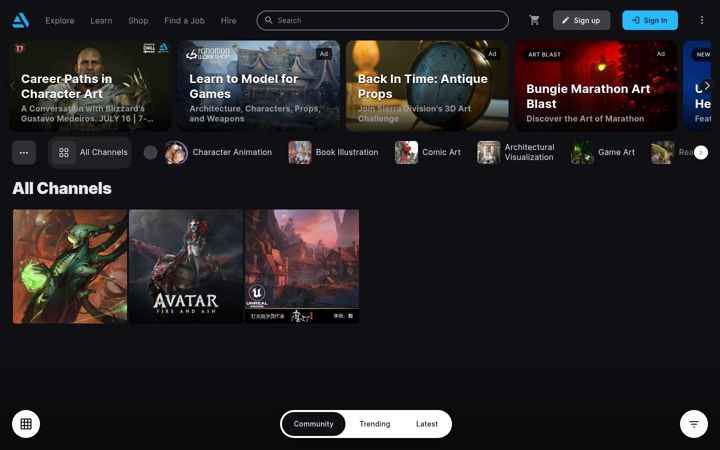The width and height of the screenshot is (720, 450).
Task: Switch to the Trending tab
Action: point(375,424)
